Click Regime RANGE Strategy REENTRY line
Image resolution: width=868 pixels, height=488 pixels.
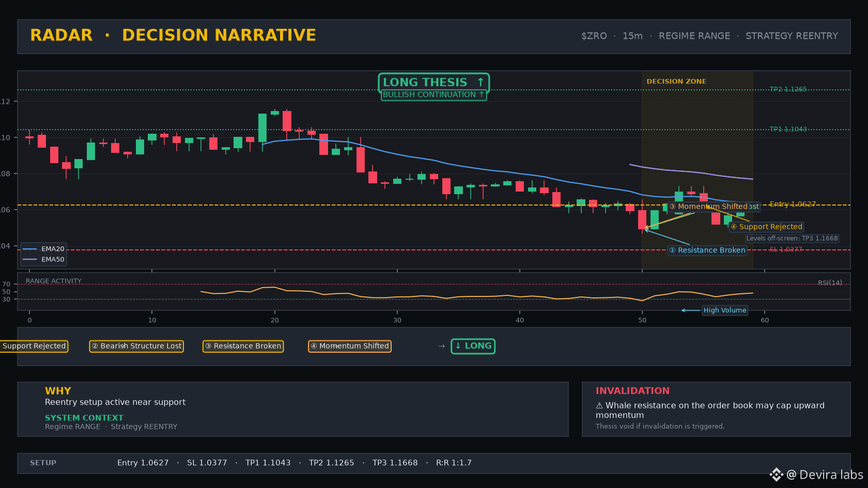click(111, 427)
